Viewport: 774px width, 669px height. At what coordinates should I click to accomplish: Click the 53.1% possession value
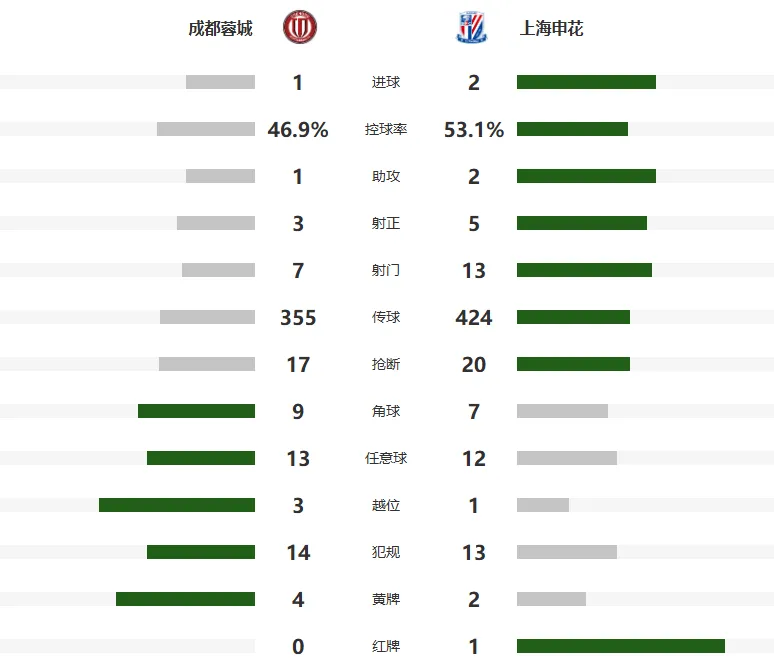474,130
